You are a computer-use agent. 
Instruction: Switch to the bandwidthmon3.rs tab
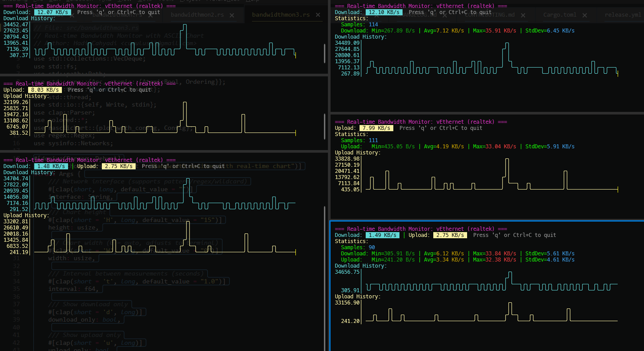281,15
